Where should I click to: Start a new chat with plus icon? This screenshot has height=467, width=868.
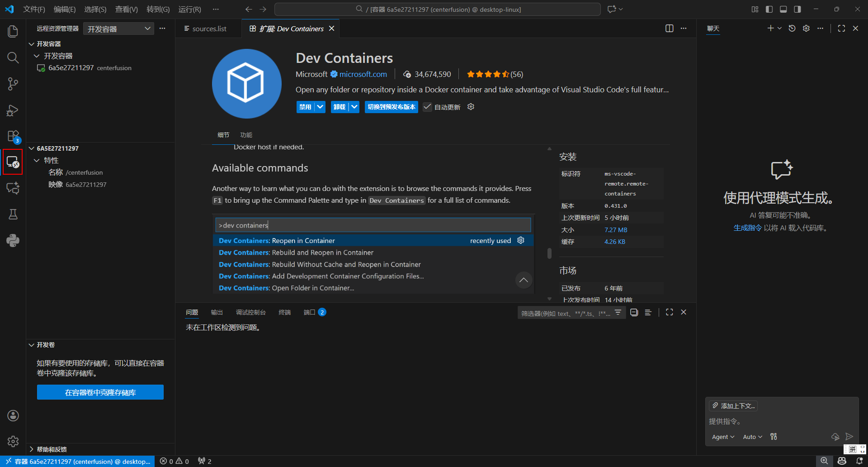point(770,29)
